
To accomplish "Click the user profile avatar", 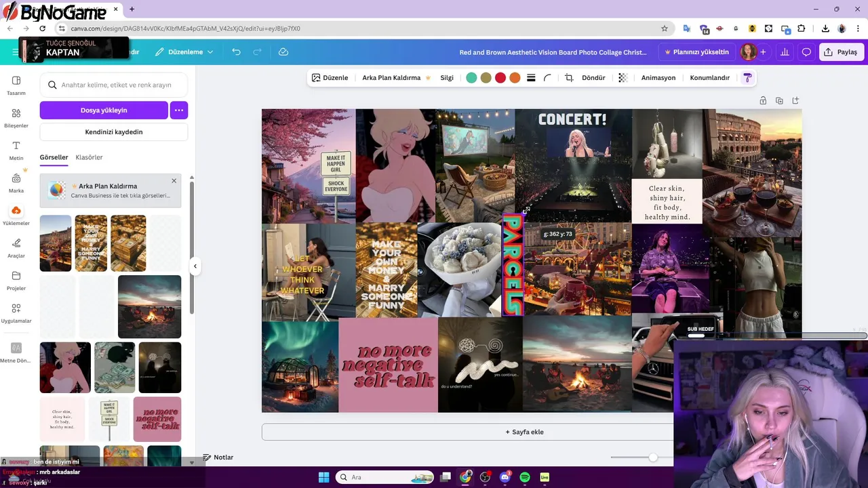I will [x=748, y=52].
